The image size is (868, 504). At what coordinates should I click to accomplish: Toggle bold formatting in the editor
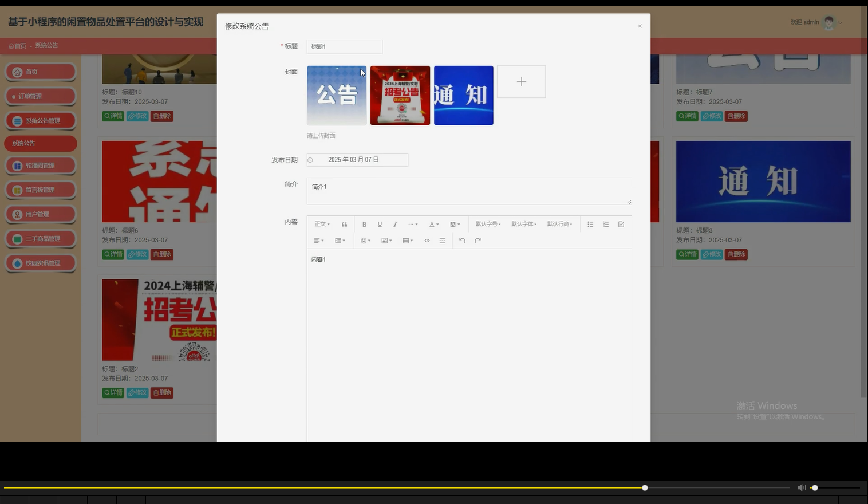364,224
